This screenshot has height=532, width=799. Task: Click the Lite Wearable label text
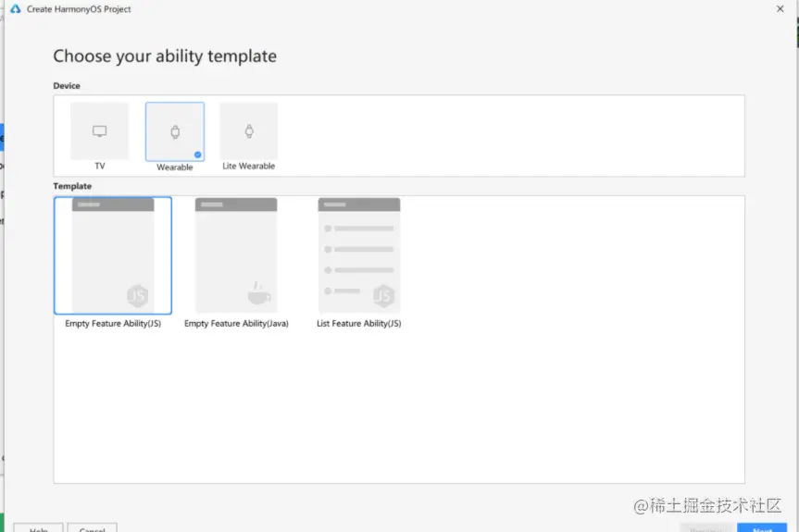249,166
